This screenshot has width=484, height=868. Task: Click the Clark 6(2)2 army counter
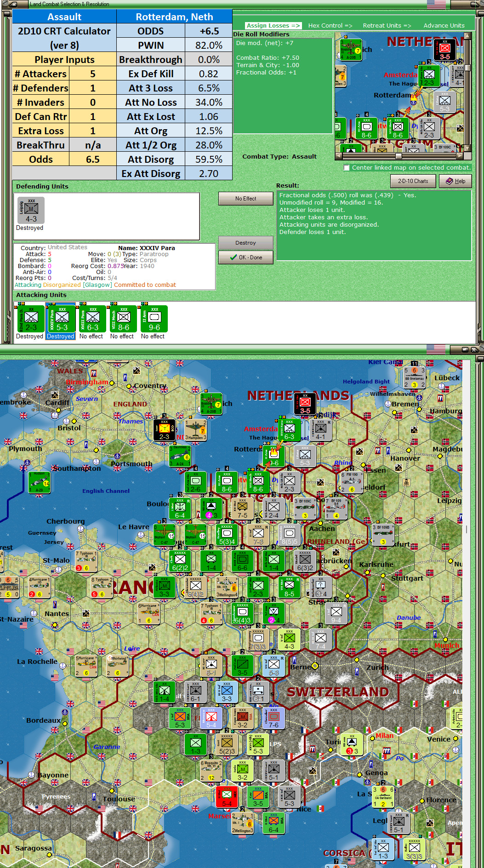point(180,561)
